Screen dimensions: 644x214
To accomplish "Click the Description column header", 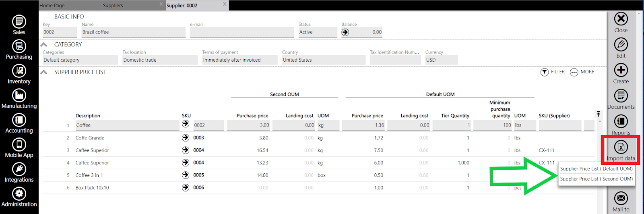I will click(88, 116).
